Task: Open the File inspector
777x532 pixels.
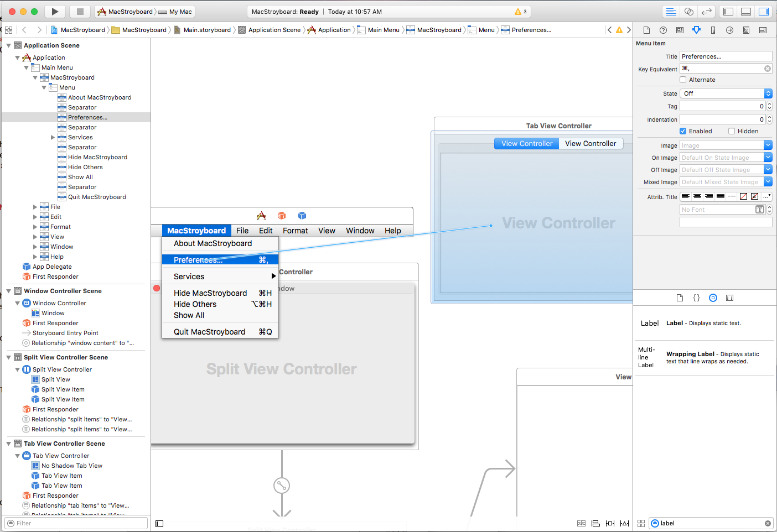Action: [x=646, y=30]
